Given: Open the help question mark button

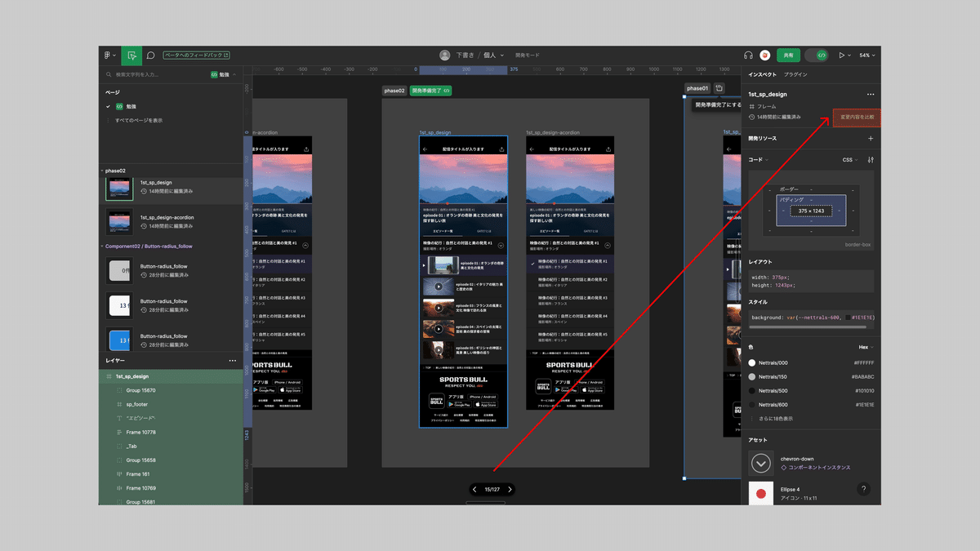Looking at the screenshot, I should [864, 489].
